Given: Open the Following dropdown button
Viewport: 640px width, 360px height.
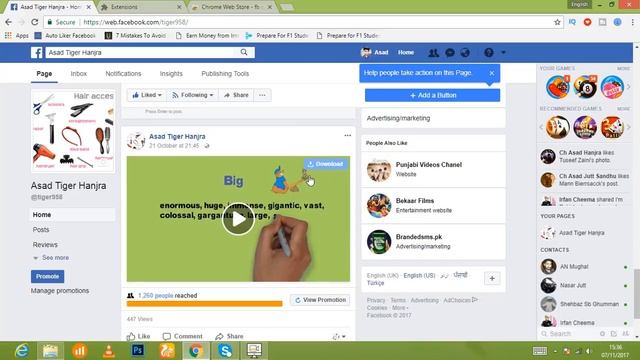Looking at the screenshot, I should [x=193, y=95].
